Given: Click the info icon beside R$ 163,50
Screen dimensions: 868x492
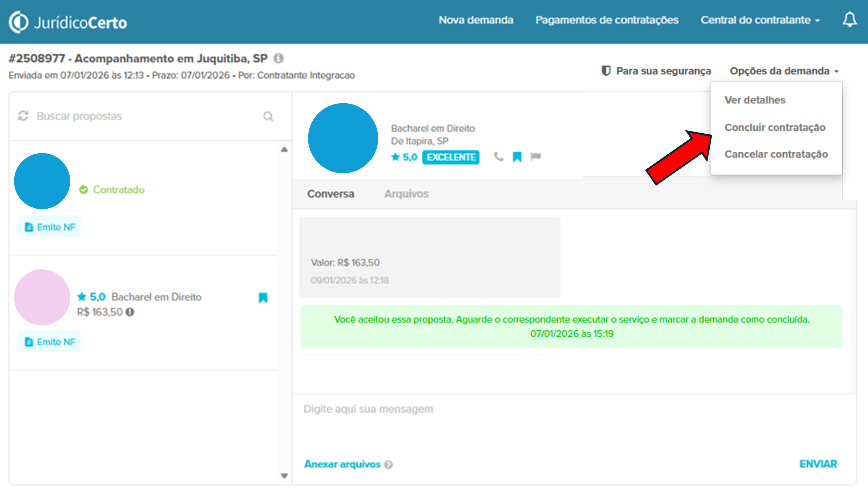Looking at the screenshot, I should (130, 312).
